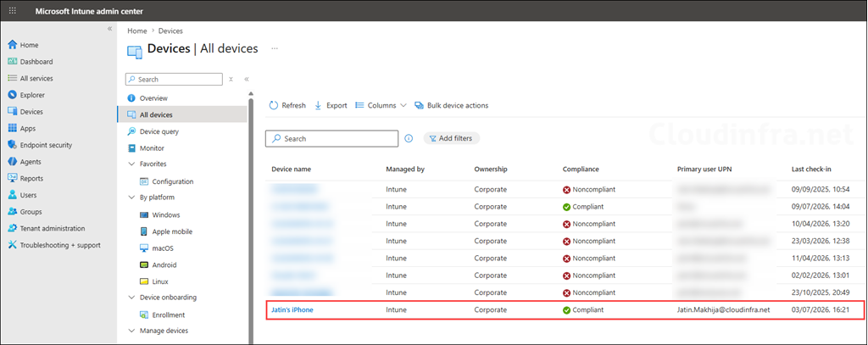
Task: Click the 09/07/2026, 14:04 check-in cell
Action: (x=821, y=207)
